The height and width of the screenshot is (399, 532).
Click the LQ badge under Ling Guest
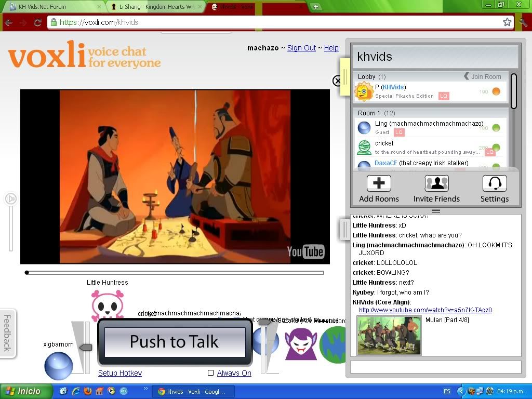click(399, 132)
